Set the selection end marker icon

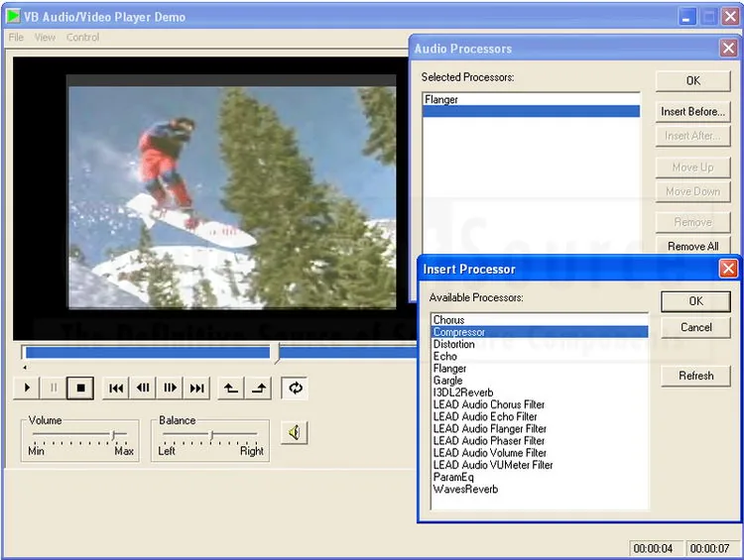[x=259, y=388]
